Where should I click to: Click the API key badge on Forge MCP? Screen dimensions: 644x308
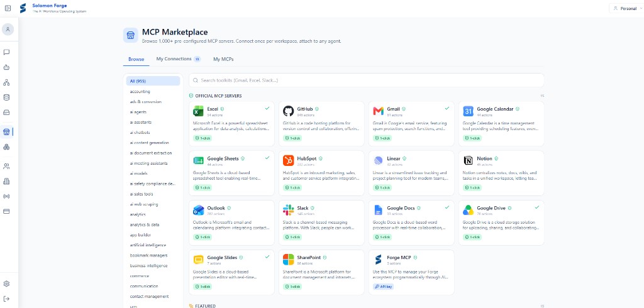coord(383,287)
